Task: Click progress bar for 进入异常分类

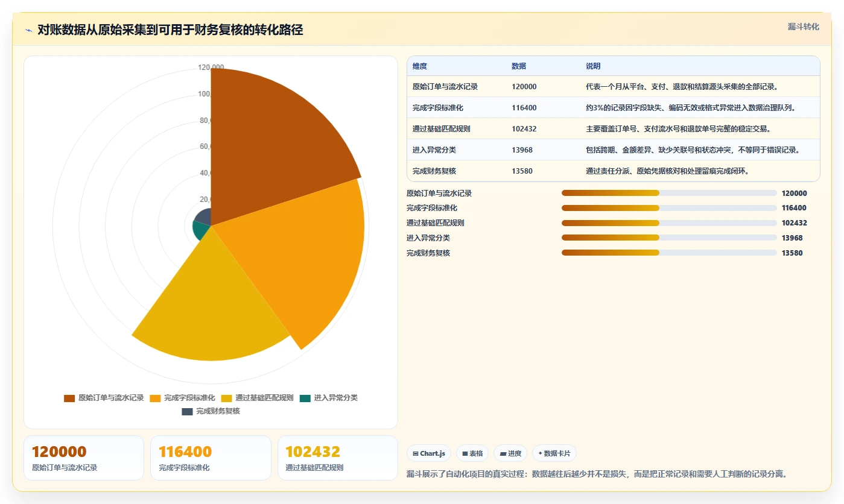Action: (x=669, y=238)
